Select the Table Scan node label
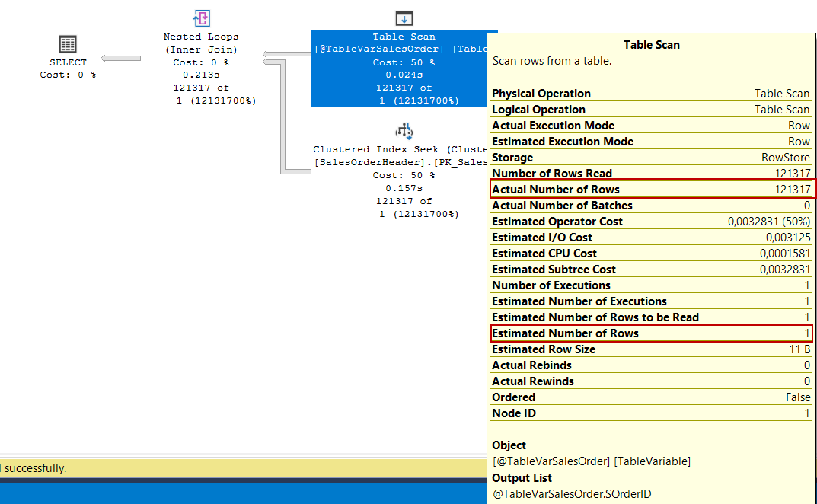Image resolution: width=817 pixels, height=504 pixels. (404, 37)
